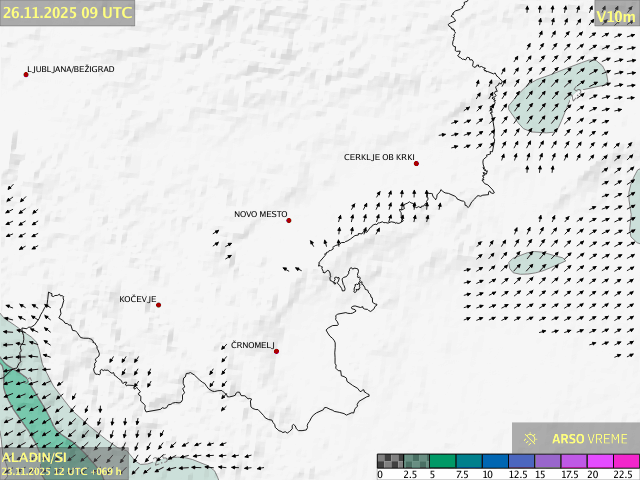Click the 23.11.2025 12 UTC forecast run text

[x=61, y=471]
